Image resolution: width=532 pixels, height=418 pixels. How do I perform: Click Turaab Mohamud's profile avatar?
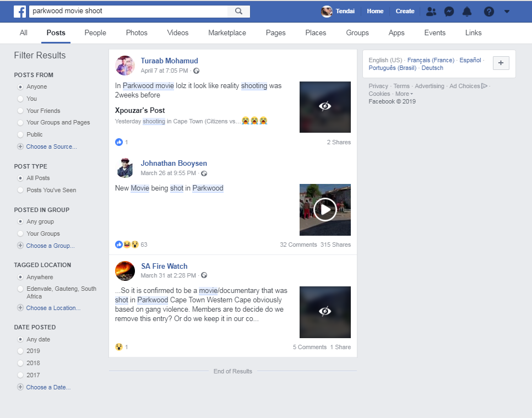point(125,66)
